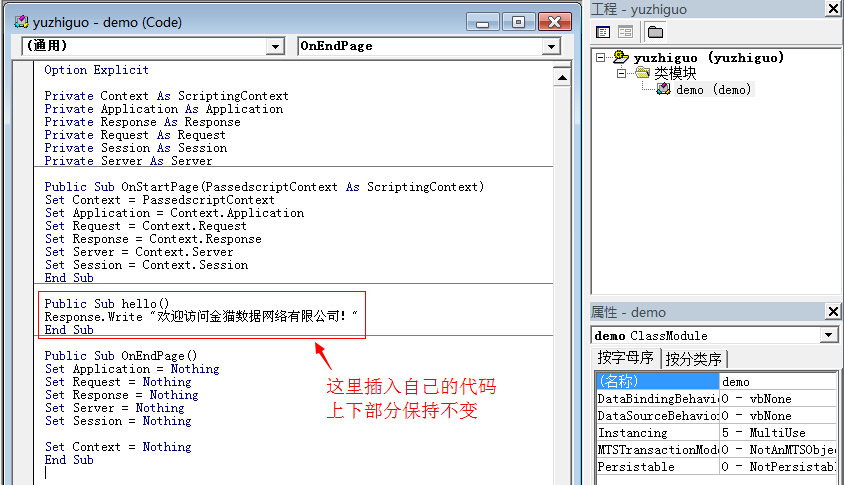Viewport: 844px width, 485px height.
Task: Click View Object icon in project panel
Action: [x=625, y=32]
